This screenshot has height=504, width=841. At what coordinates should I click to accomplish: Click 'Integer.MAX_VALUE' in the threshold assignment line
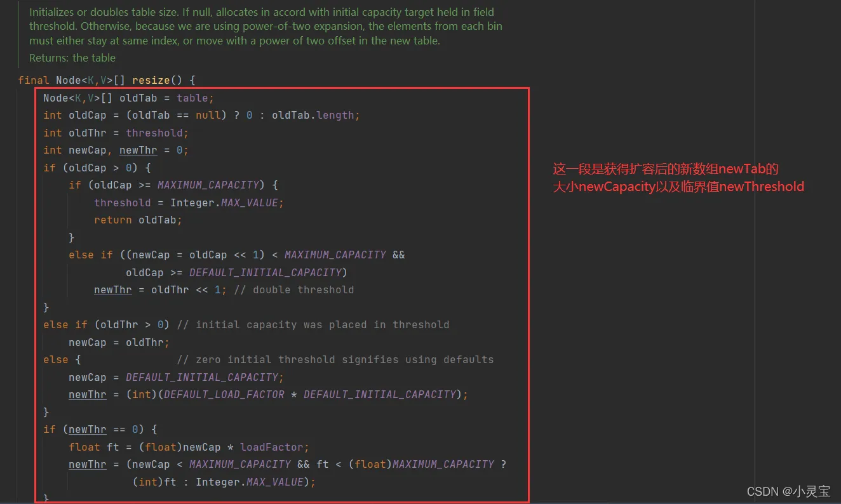[224, 202]
